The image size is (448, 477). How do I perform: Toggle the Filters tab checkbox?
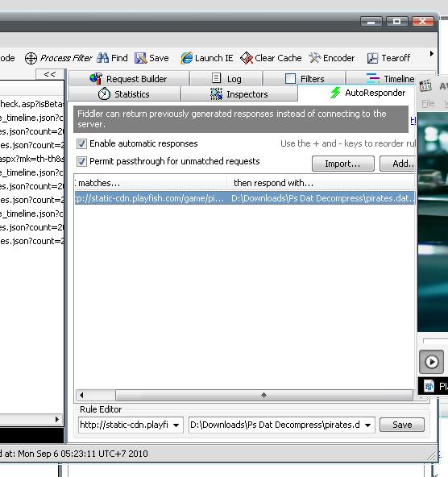(x=290, y=79)
